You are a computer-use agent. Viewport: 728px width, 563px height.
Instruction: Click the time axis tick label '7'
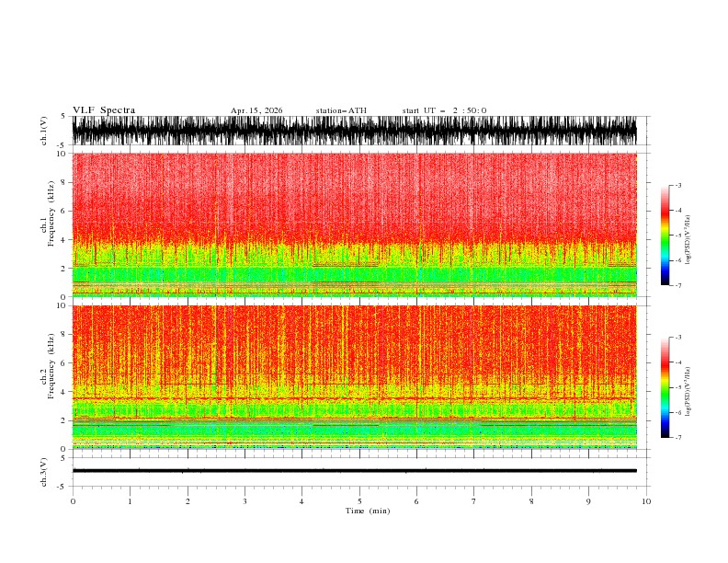tap(474, 501)
